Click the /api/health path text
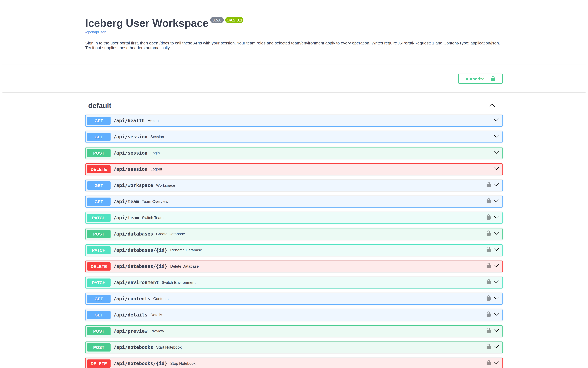588x368 pixels. (x=129, y=120)
